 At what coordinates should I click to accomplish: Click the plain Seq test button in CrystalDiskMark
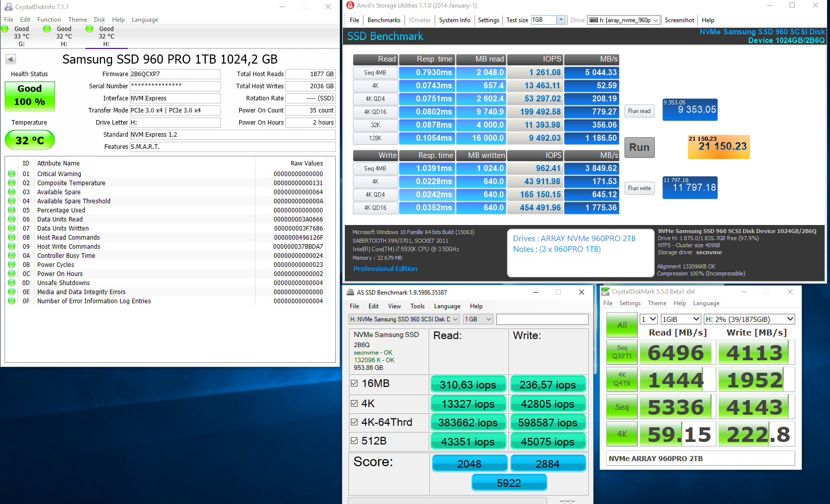(622, 407)
